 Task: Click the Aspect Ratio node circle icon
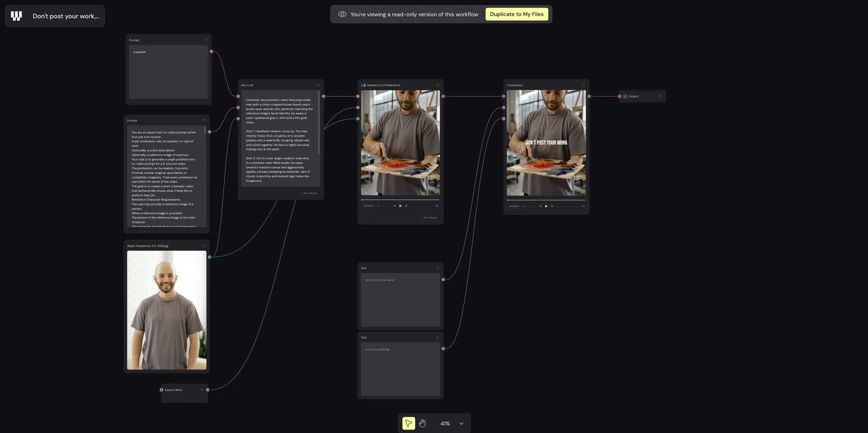[161, 390]
